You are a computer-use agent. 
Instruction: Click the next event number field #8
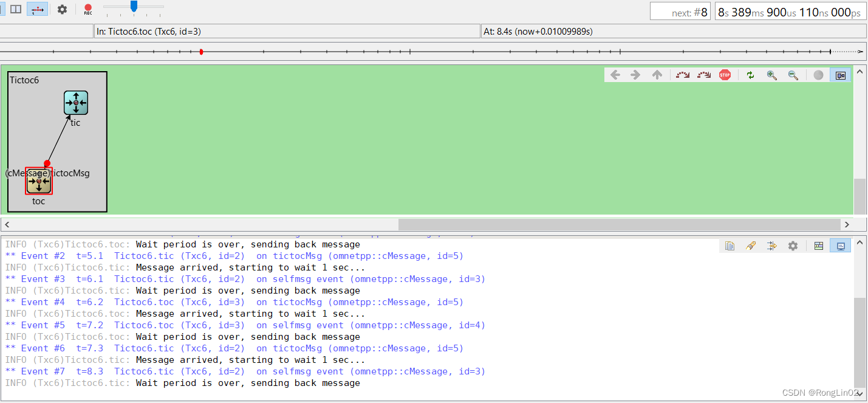tap(681, 12)
